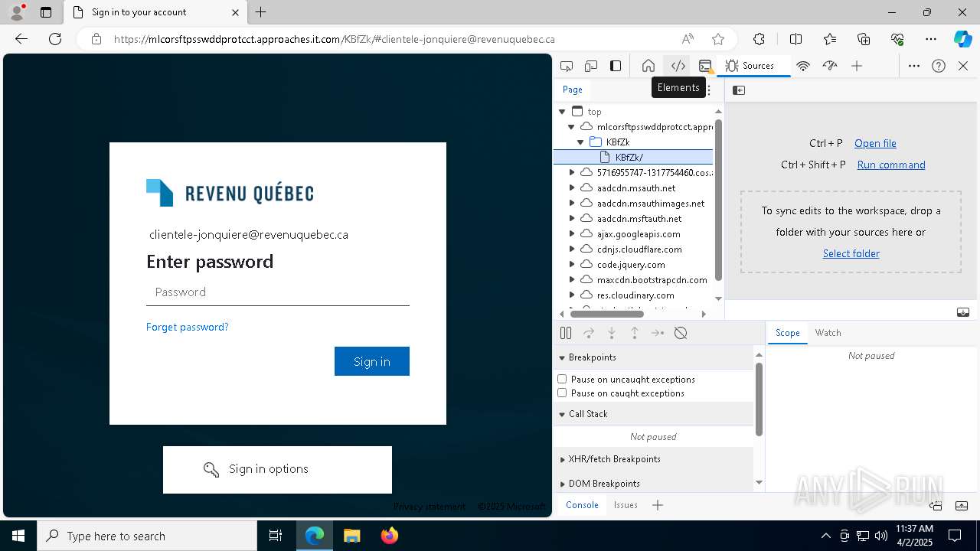Open the Performance tool in DevTools
980x551 pixels.
tap(830, 66)
